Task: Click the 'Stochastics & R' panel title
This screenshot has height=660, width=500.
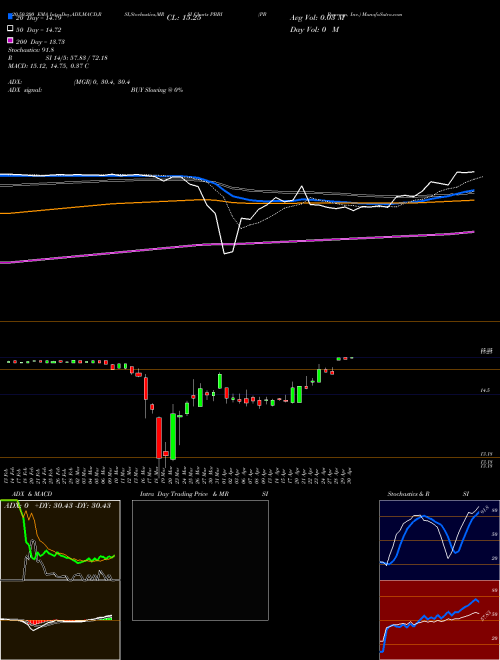Action: (x=408, y=494)
